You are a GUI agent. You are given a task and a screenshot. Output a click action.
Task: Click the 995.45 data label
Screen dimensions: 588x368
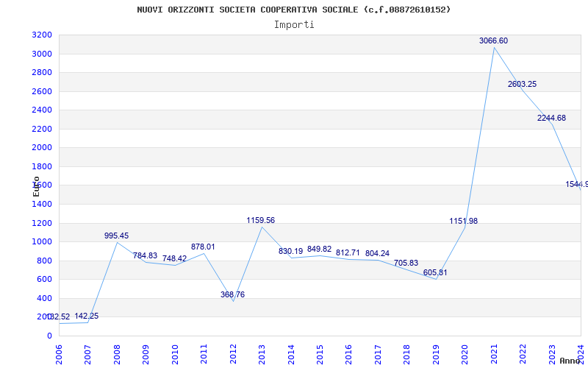pos(117,236)
